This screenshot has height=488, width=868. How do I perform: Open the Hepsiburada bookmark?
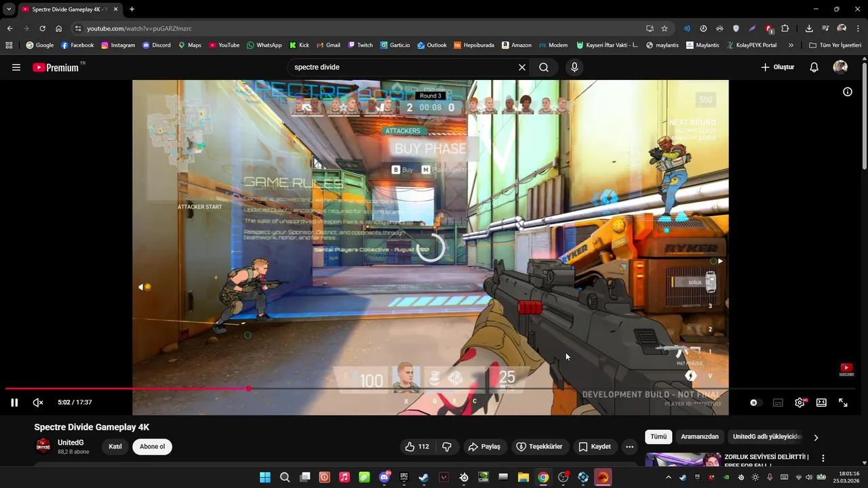tap(474, 45)
